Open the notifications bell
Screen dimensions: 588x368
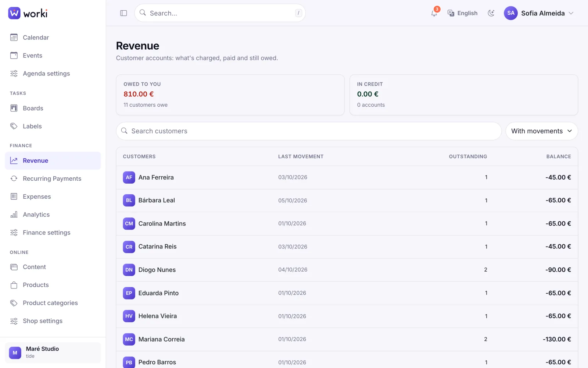point(434,13)
